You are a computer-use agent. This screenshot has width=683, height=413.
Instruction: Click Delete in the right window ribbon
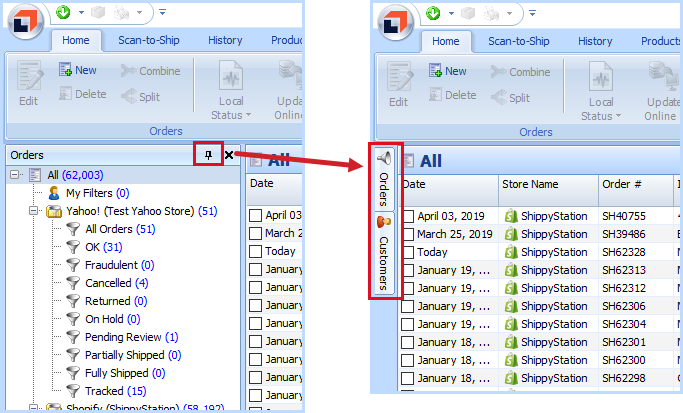[x=453, y=95]
